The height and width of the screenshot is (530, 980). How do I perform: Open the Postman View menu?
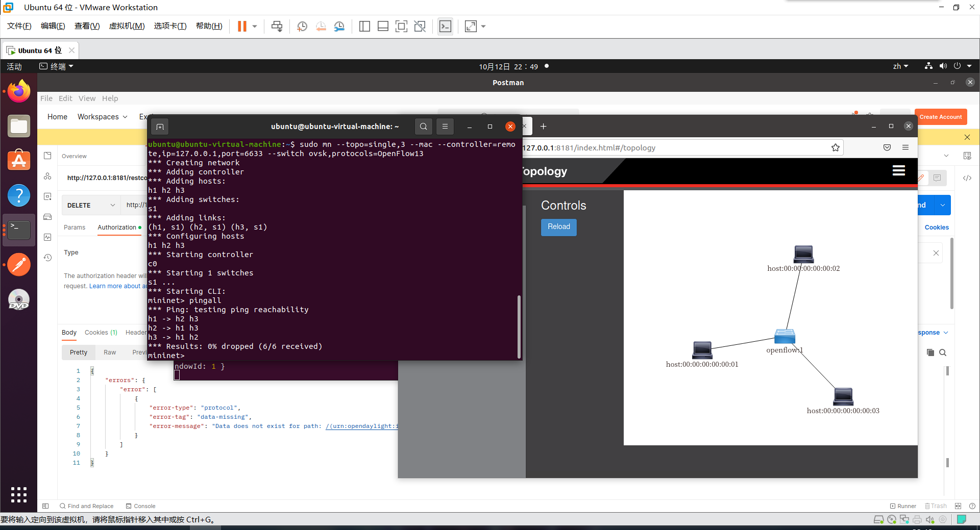[x=87, y=98]
